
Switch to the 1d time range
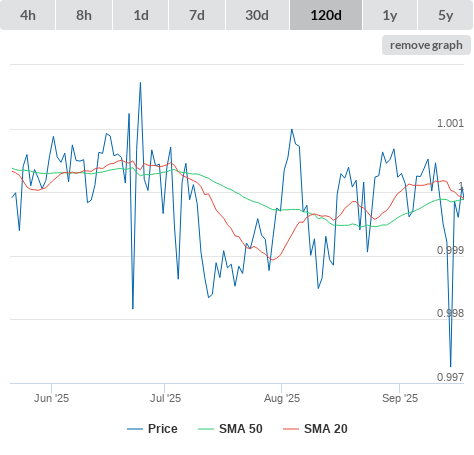pos(141,15)
